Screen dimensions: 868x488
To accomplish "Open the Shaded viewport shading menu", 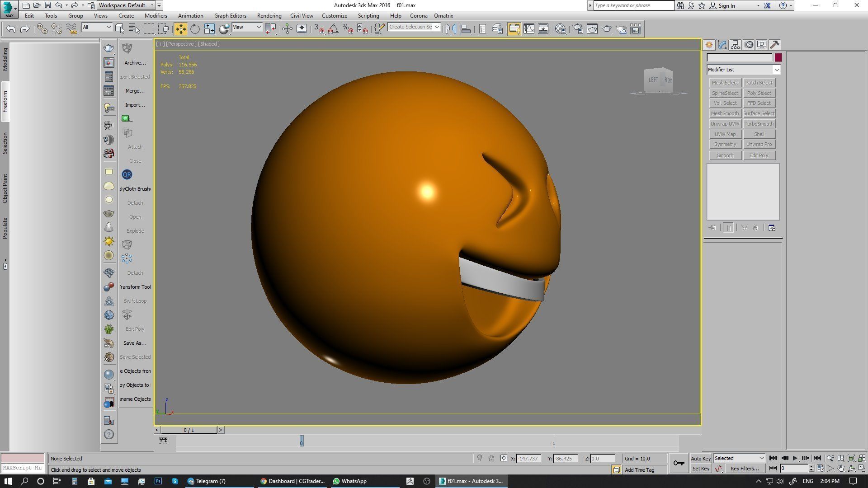I will (x=209, y=44).
